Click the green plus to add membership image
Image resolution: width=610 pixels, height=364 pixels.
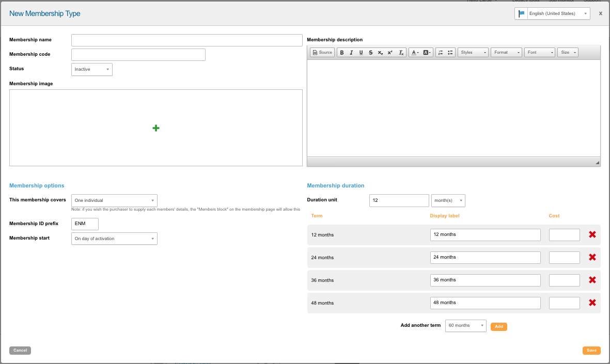coord(156,128)
